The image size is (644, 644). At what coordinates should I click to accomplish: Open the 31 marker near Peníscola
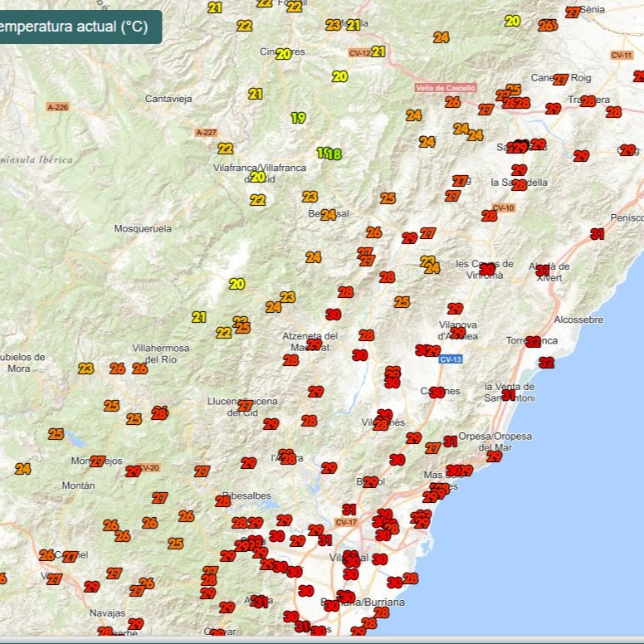598,234
